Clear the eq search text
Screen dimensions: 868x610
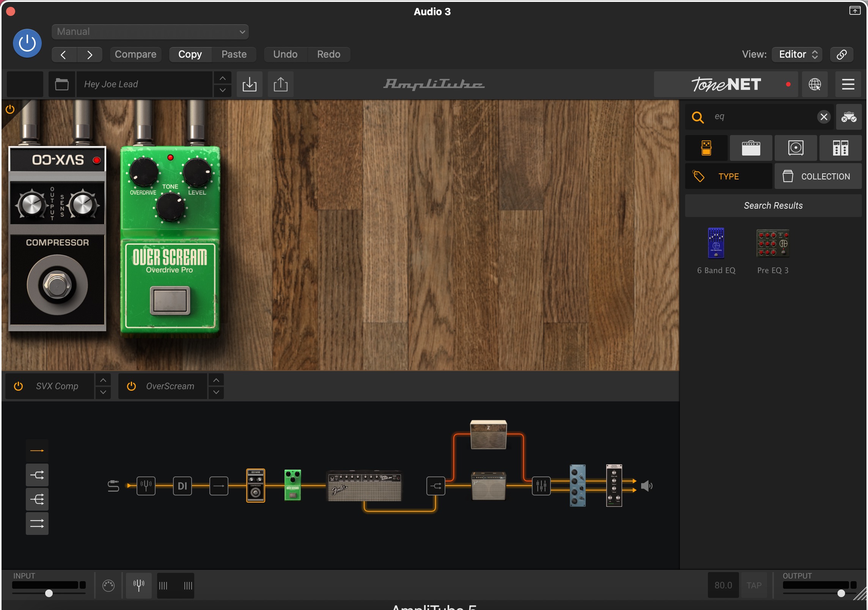824,117
